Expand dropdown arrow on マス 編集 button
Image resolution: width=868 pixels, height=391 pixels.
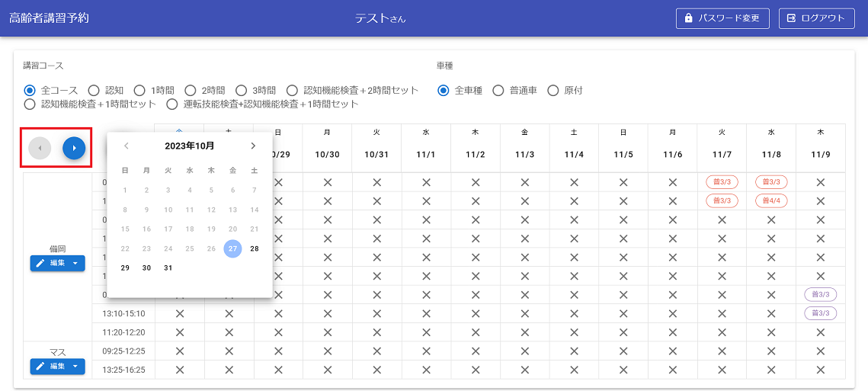point(75,367)
